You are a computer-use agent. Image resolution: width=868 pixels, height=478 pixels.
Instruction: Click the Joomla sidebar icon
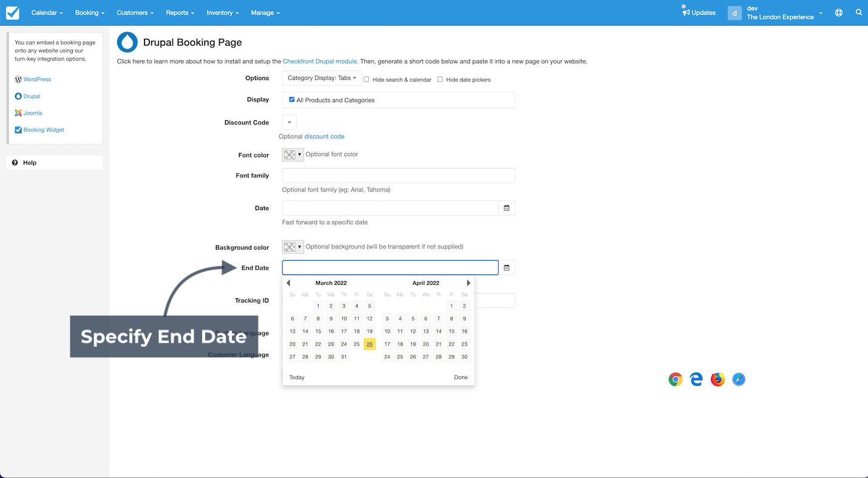[x=18, y=113]
